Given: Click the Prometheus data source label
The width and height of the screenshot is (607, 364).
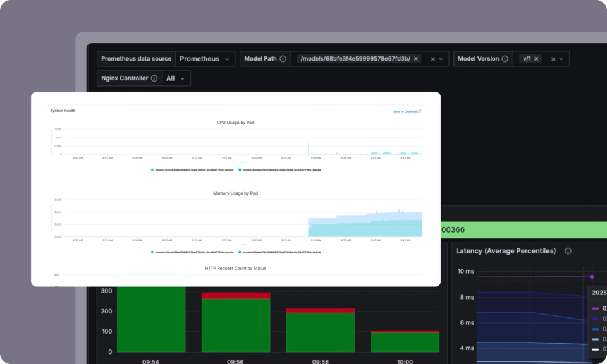Looking at the screenshot, I should point(137,58).
